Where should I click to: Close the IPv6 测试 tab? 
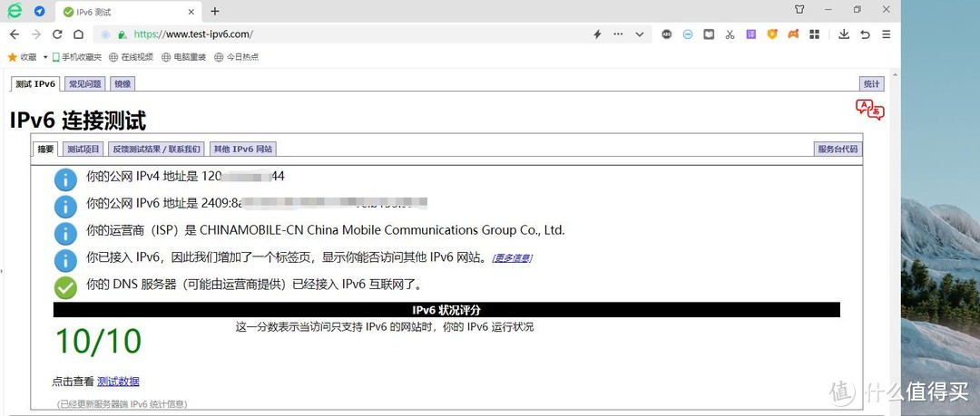click(192, 11)
